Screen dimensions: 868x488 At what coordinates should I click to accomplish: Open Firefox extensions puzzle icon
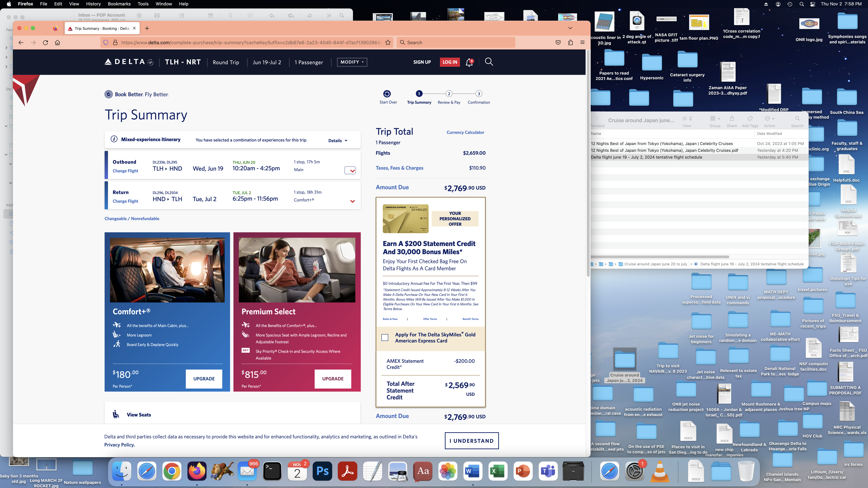coord(570,42)
